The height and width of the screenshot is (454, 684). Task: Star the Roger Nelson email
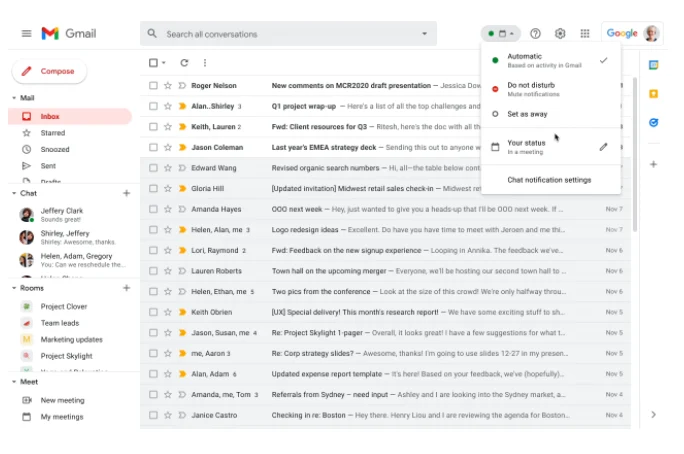pyautogui.click(x=168, y=85)
